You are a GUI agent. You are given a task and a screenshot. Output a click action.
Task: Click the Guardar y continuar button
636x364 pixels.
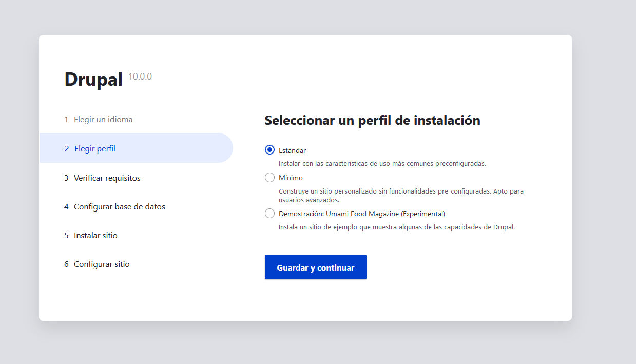(316, 267)
